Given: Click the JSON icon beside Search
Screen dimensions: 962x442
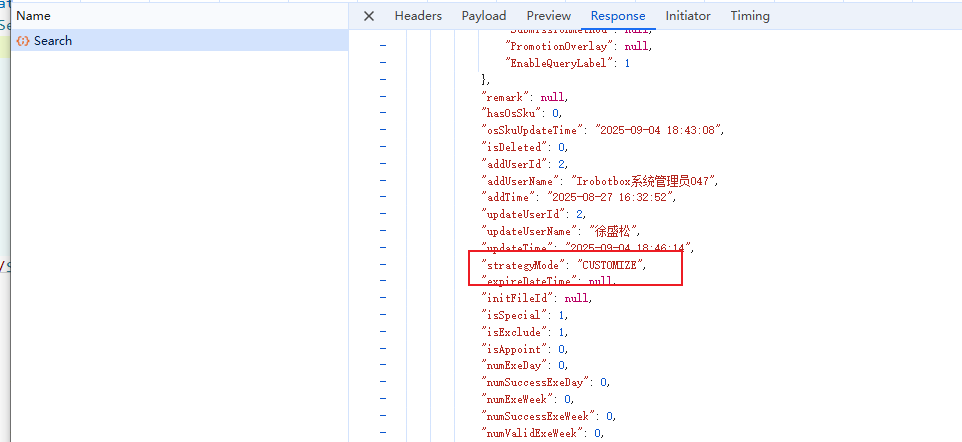Looking at the screenshot, I should click(23, 41).
